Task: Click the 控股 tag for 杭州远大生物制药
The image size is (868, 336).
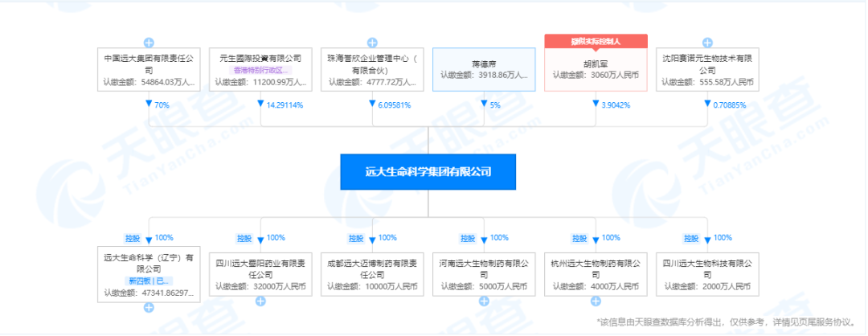Action: [580, 238]
